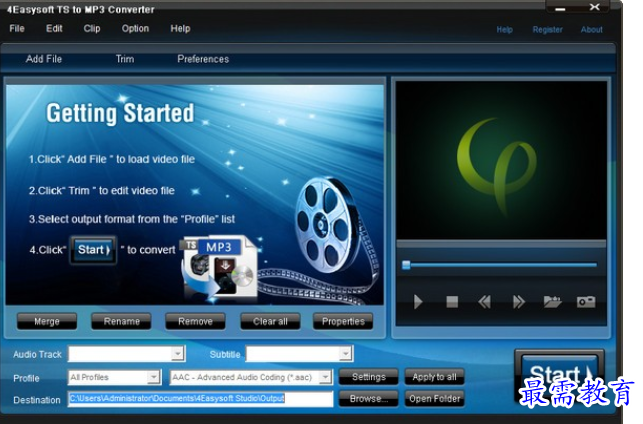Open the Edit menu
Image resolution: width=643 pixels, height=424 pixels.
coord(54,28)
